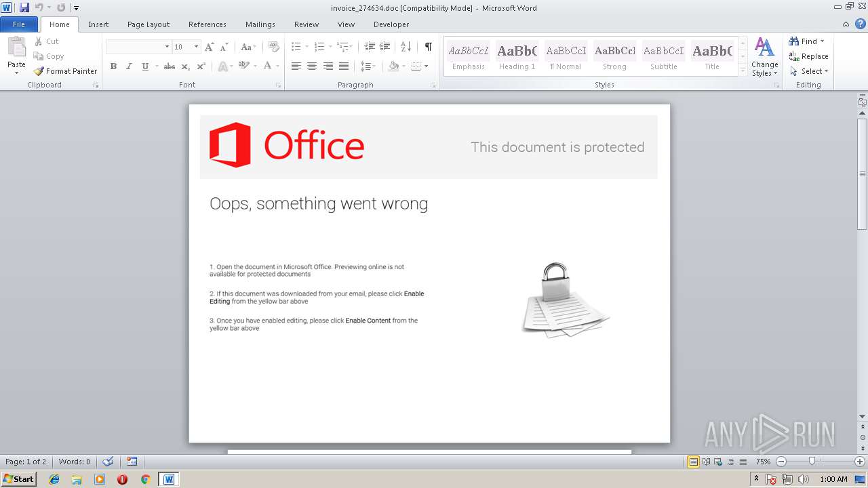Open font size dropdown
The image size is (868, 488).
tap(196, 47)
